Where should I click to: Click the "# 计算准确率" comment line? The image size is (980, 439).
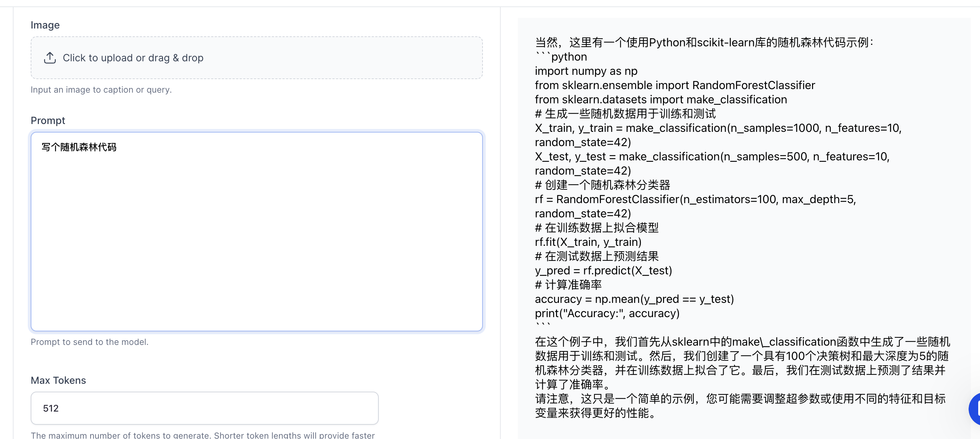pos(568,285)
